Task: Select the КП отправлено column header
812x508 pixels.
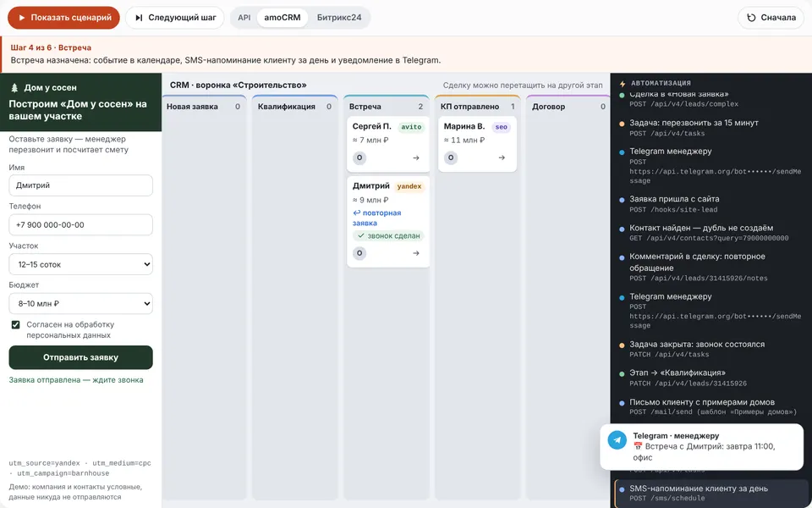Action: coord(477,107)
